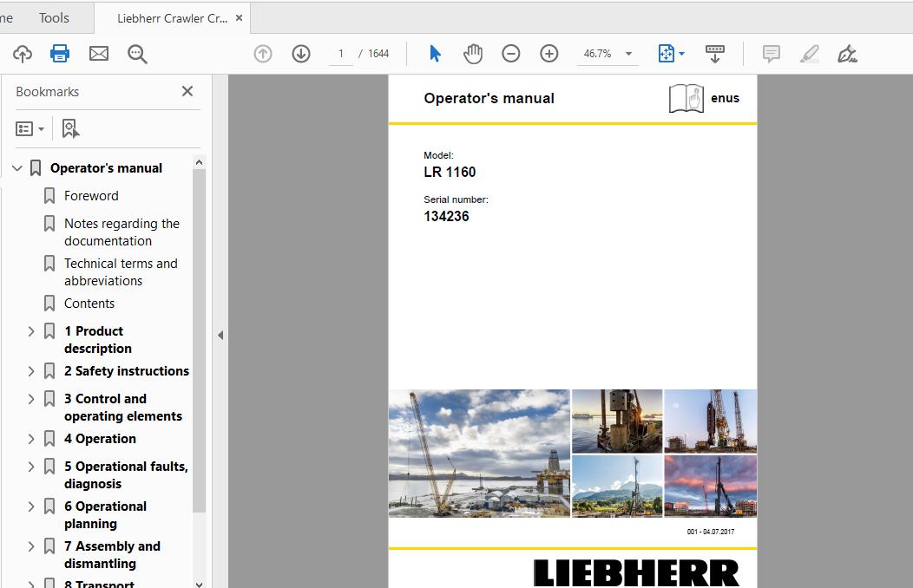The height and width of the screenshot is (588, 913).
Task: Select the Operator's manual bookmark title
Action: pyautogui.click(x=106, y=168)
